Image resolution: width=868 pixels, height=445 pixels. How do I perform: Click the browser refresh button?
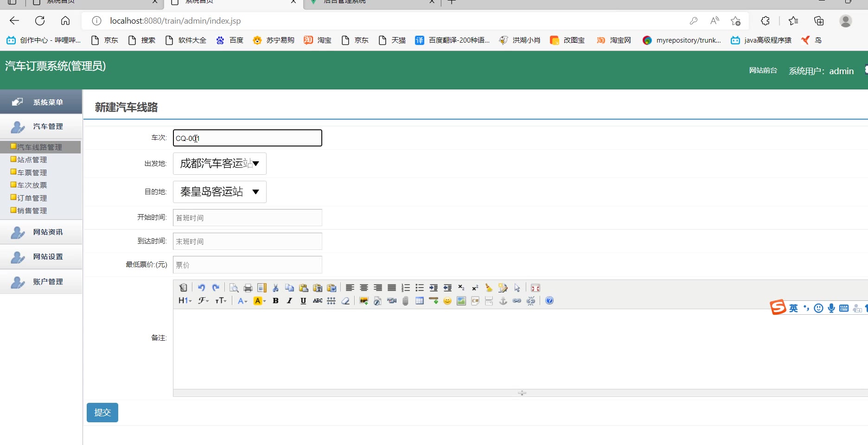pyautogui.click(x=40, y=21)
